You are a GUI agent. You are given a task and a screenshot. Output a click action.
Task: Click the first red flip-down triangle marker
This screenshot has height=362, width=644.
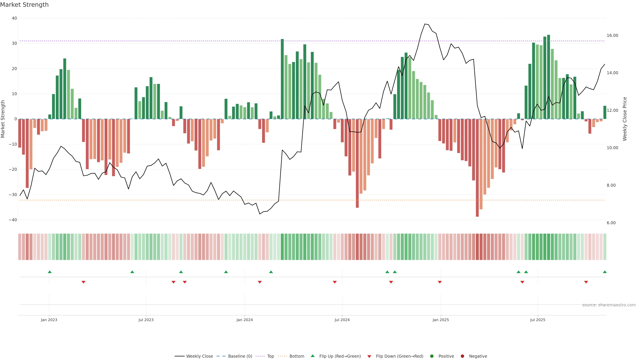(84, 282)
